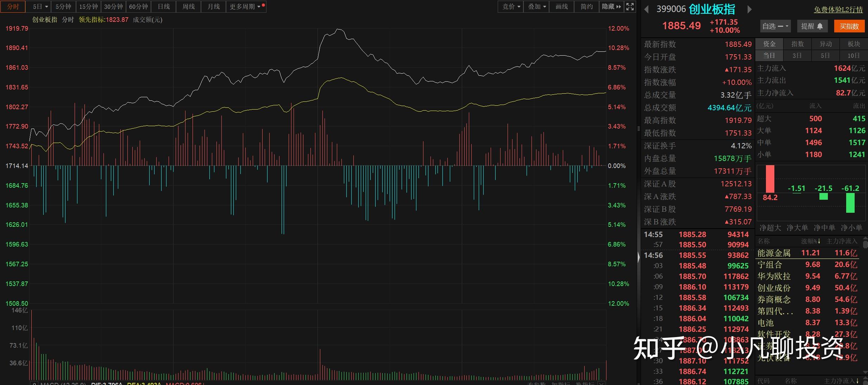The image size is (868, 385).
Task: Click the panel collapse arrow beside 14:56
Action: coord(639,257)
